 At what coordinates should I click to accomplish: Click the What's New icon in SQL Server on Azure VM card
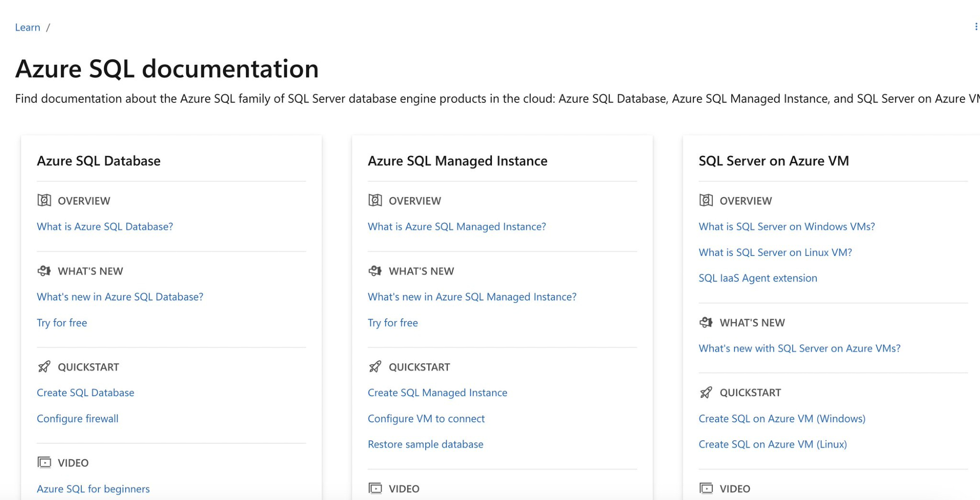706,322
